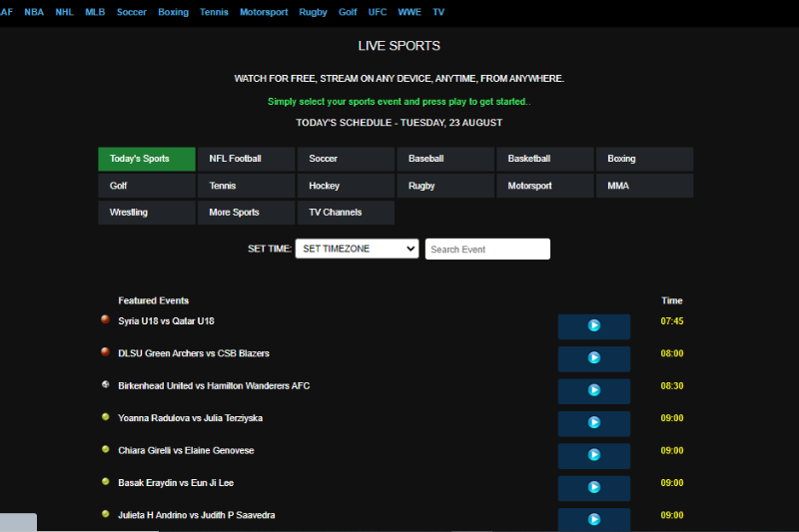Open Soccer in the top navigation
Screen dimensions: 799x532
point(132,12)
